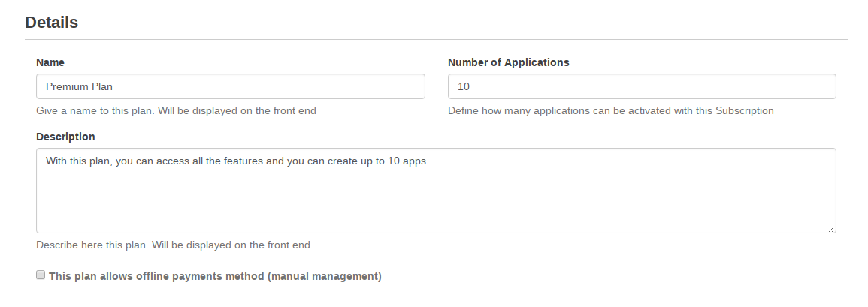Image resolution: width=868 pixels, height=307 pixels.
Task: Click the empty area below the description text
Action: coord(436,203)
